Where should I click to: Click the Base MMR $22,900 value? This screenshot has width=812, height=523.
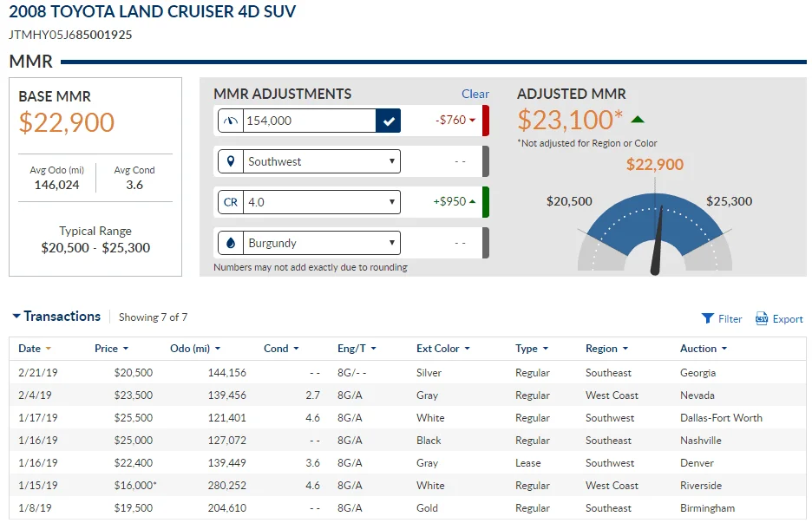[x=66, y=122]
